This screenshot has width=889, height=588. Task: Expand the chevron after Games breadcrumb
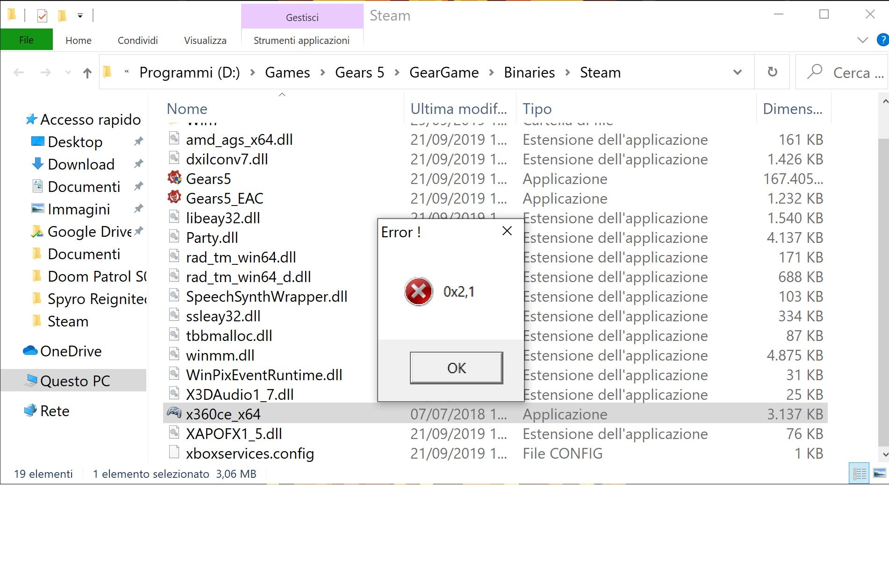[323, 72]
